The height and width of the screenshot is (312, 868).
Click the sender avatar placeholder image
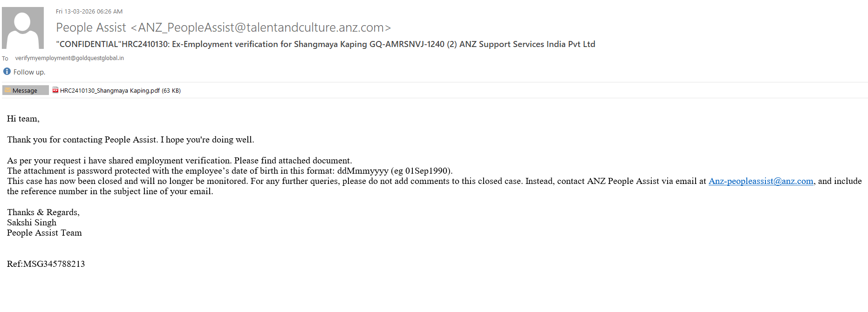click(x=23, y=28)
